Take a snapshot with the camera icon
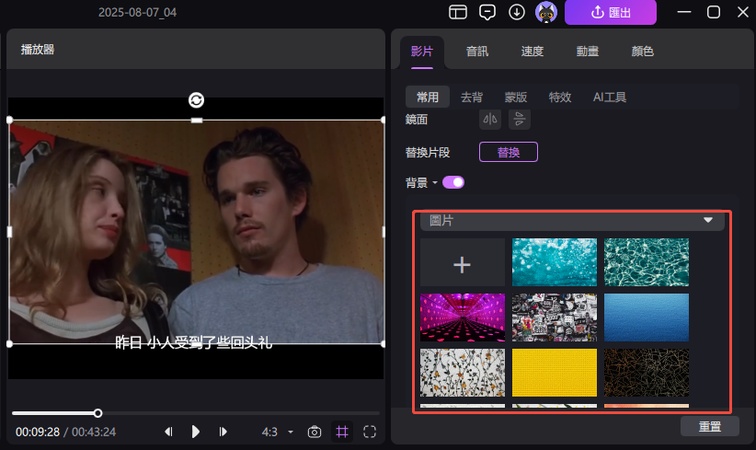 click(314, 432)
